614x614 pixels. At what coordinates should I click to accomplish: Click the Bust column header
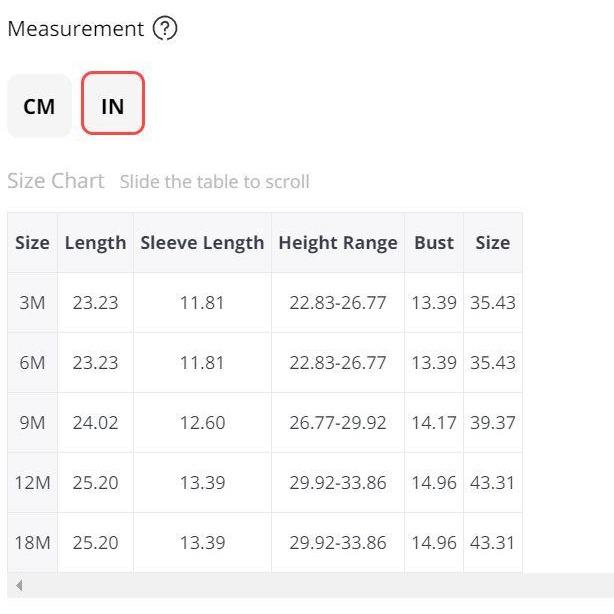[434, 243]
